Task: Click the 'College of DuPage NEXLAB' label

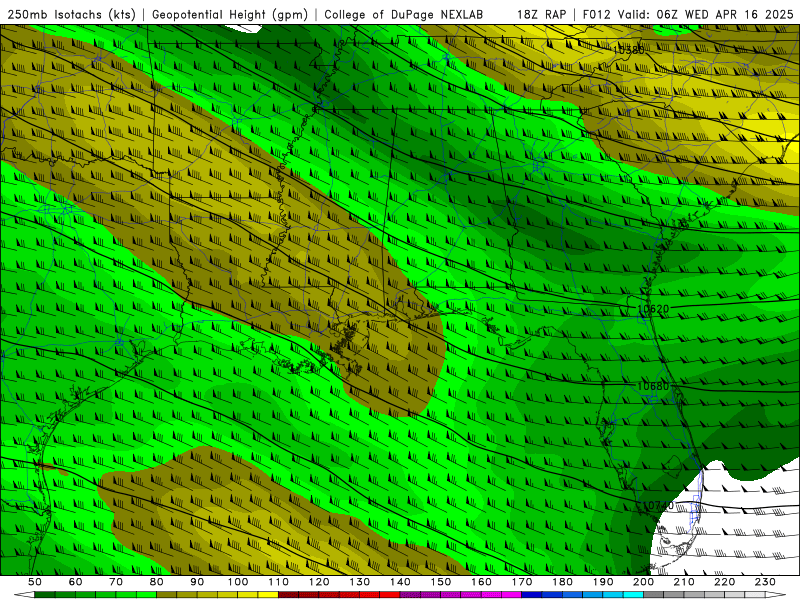Action: point(404,14)
